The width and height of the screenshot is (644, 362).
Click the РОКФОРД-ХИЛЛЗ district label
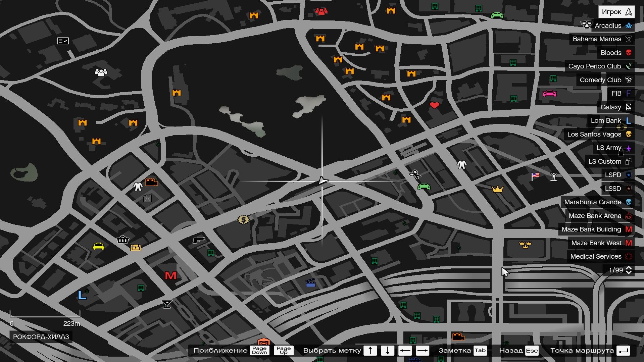coord(41,337)
